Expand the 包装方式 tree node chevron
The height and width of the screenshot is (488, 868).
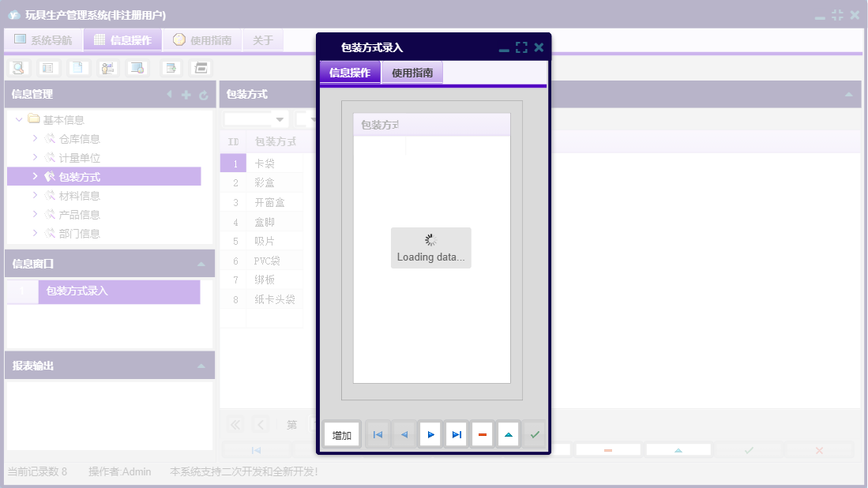pos(35,176)
